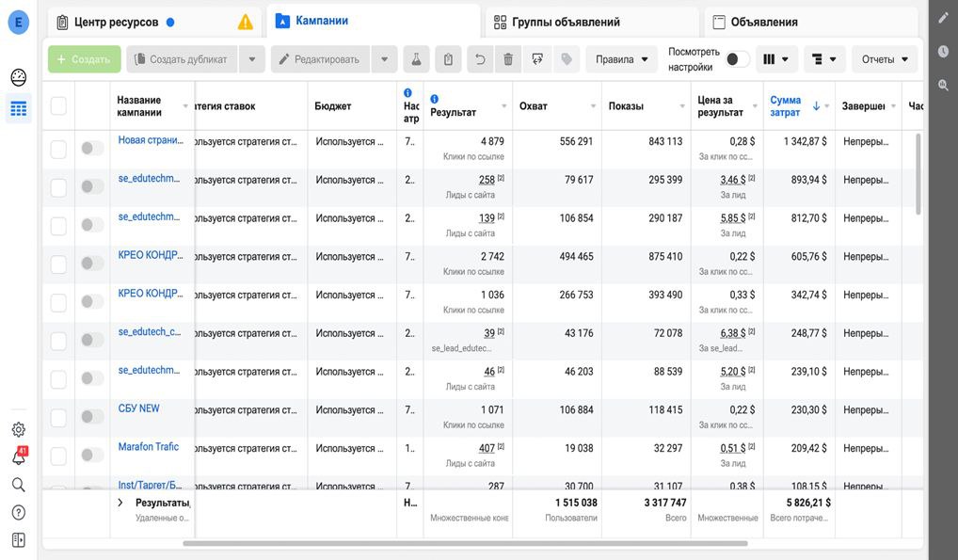Viewport: 958px width, 560px height.
Task: Switch to 'Объявления' tab
Action: pyautogui.click(x=811, y=22)
